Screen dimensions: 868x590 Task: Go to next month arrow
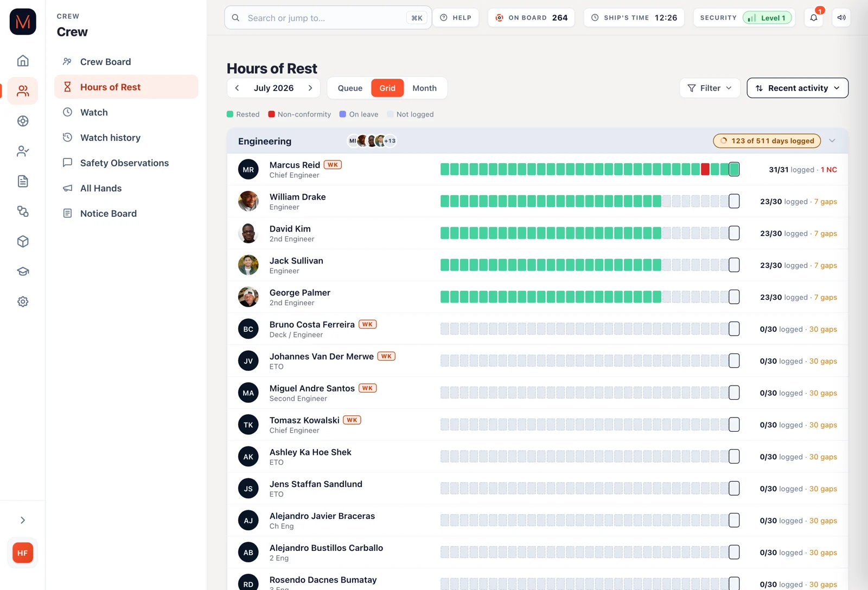(x=310, y=88)
